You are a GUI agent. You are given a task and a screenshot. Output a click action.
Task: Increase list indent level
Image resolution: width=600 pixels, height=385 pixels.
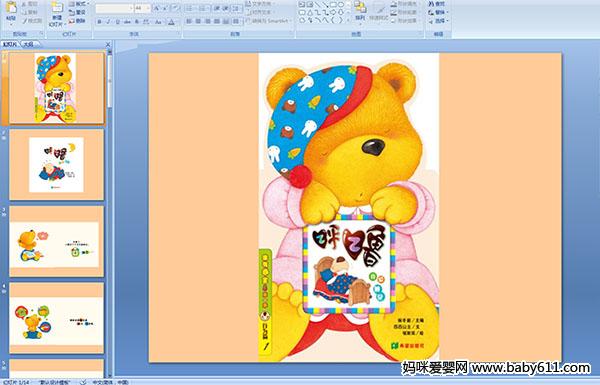pos(226,8)
